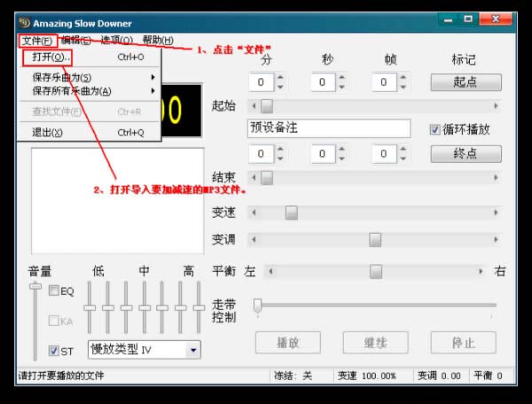
Task: Minimize the Amazing Slow Downer window
Action: pyautogui.click(x=448, y=19)
